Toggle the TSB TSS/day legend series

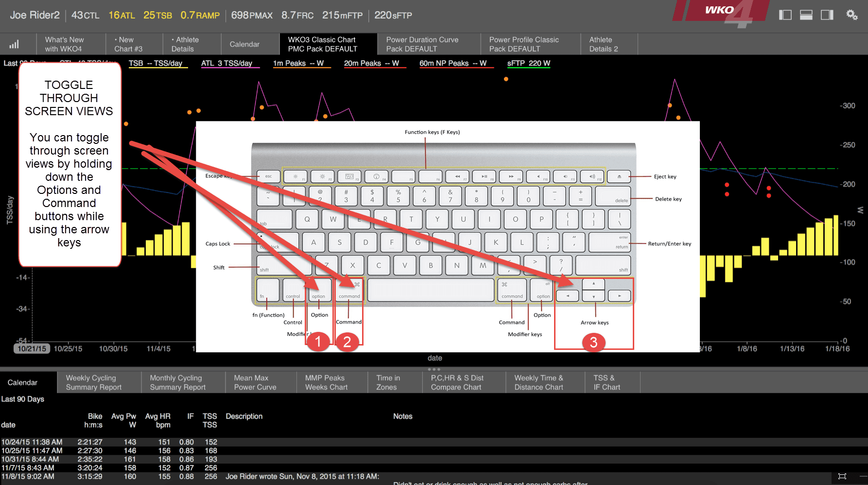point(158,64)
